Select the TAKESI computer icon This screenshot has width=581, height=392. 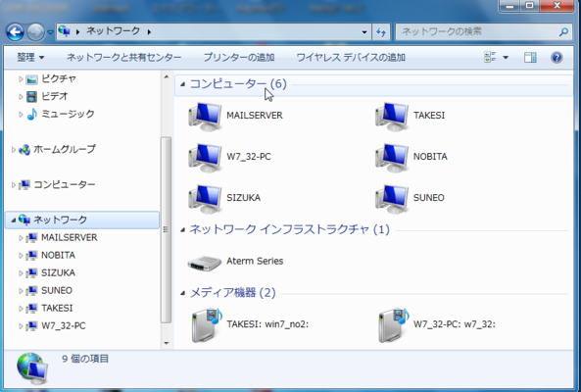392,116
